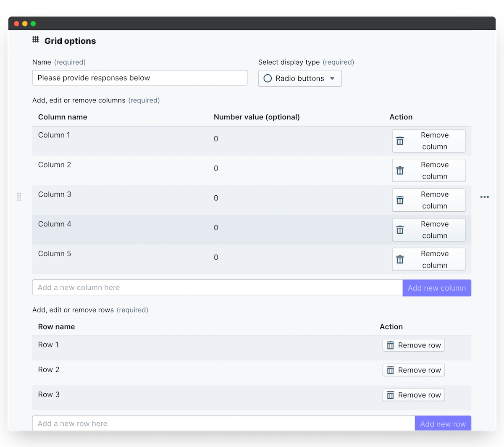Click the Add new column button
This screenshot has width=504, height=447.
coord(437,288)
